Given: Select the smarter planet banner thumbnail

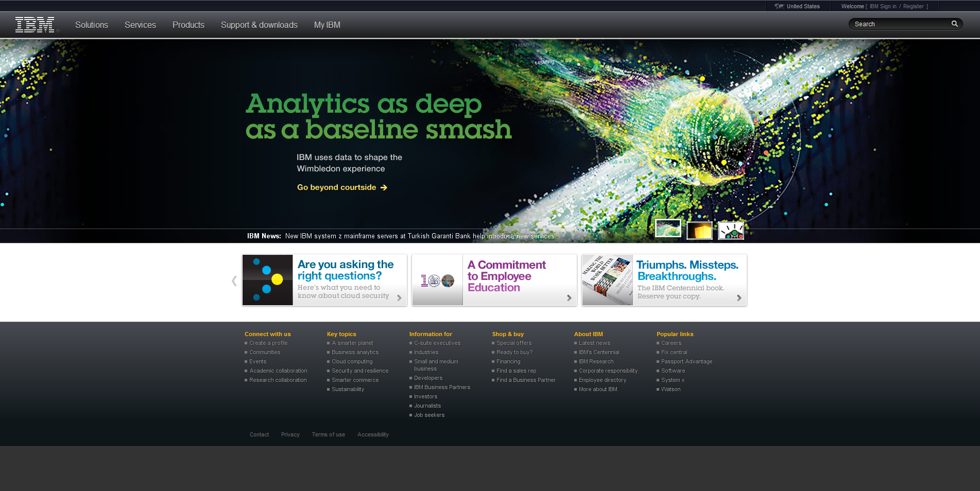Looking at the screenshot, I should 731,231.
